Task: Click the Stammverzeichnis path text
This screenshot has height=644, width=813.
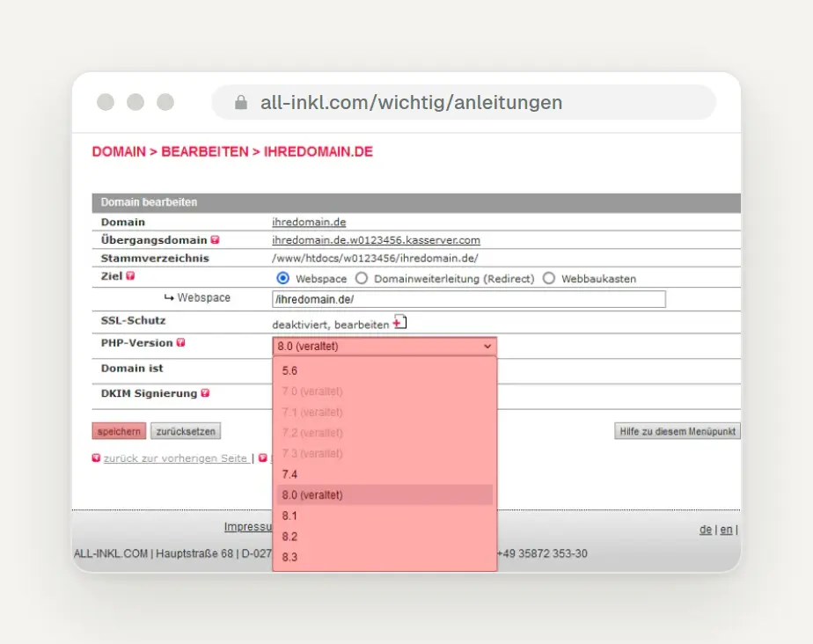Action: point(375,259)
